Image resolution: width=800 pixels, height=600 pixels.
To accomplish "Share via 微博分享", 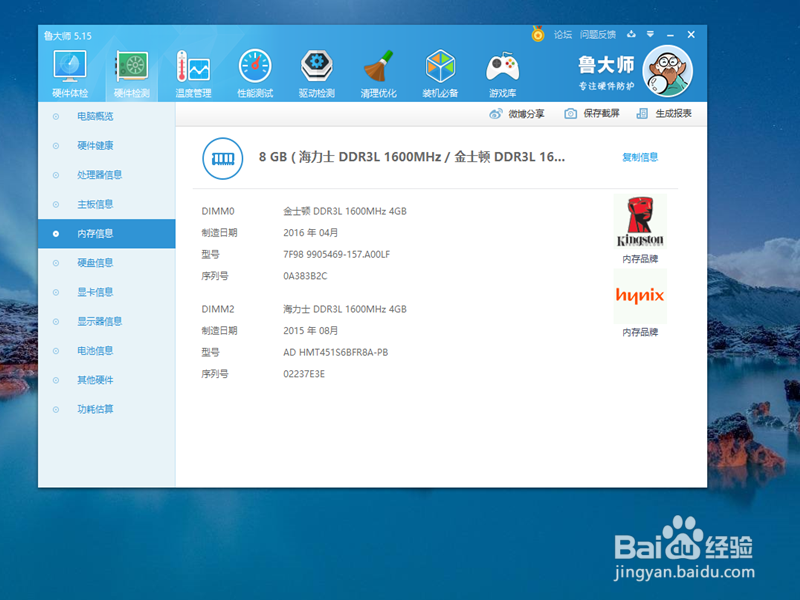I will point(517,114).
